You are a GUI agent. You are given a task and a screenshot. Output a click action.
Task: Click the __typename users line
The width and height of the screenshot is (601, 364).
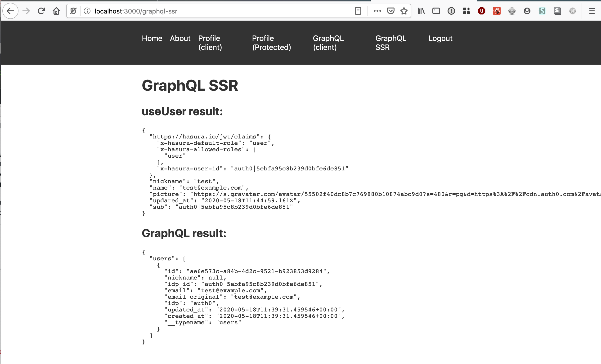pos(203,323)
